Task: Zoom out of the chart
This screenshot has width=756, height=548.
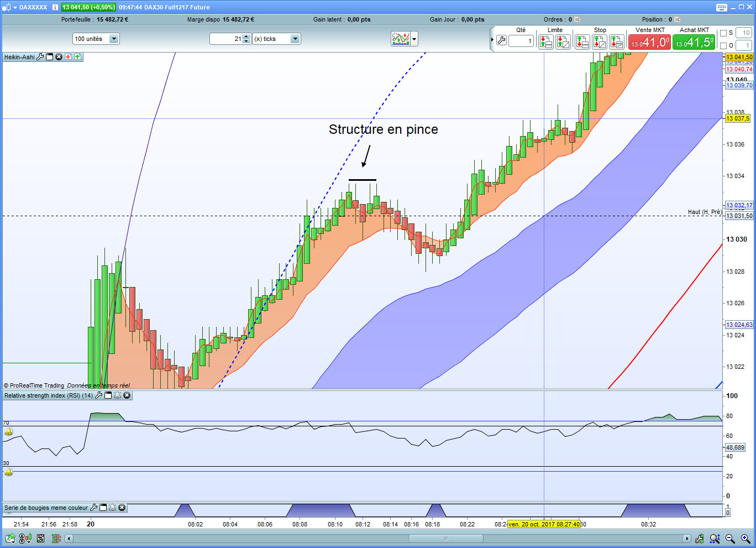Action: click(x=730, y=538)
